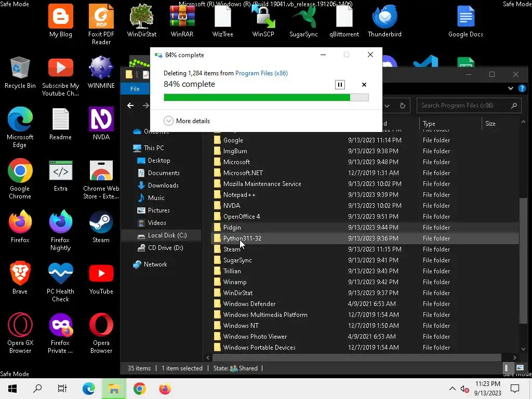Select qBittorrent desktop icon
Screen dimensions: 532x399
pos(344,21)
